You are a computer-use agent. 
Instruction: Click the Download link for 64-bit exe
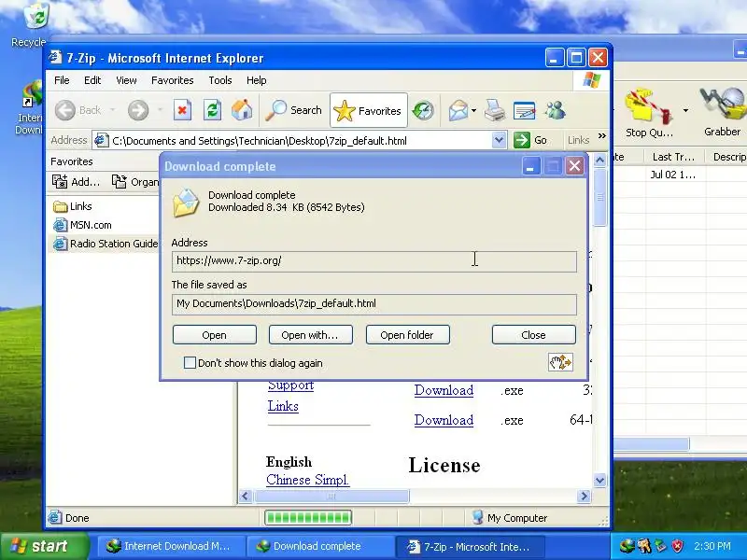tap(444, 420)
